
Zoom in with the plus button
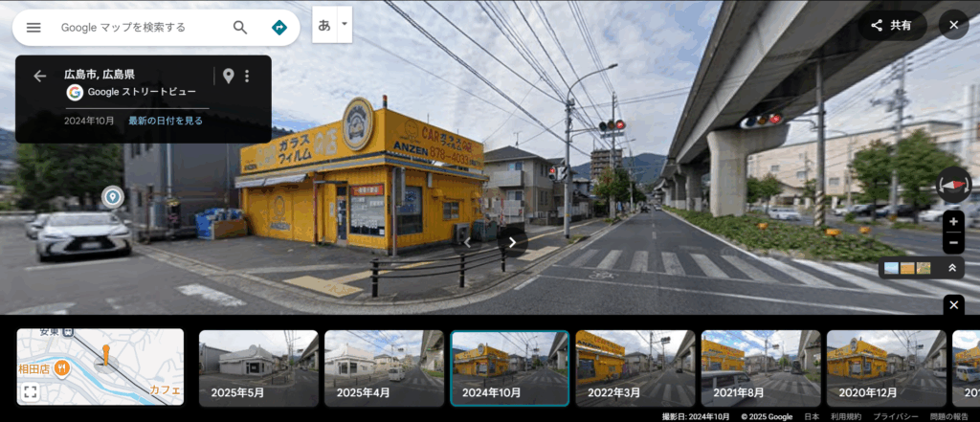click(x=953, y=221)
